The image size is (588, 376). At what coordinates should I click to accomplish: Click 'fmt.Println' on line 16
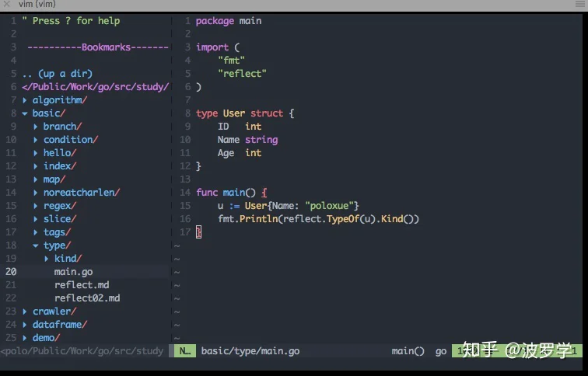(x=248, y=219)
